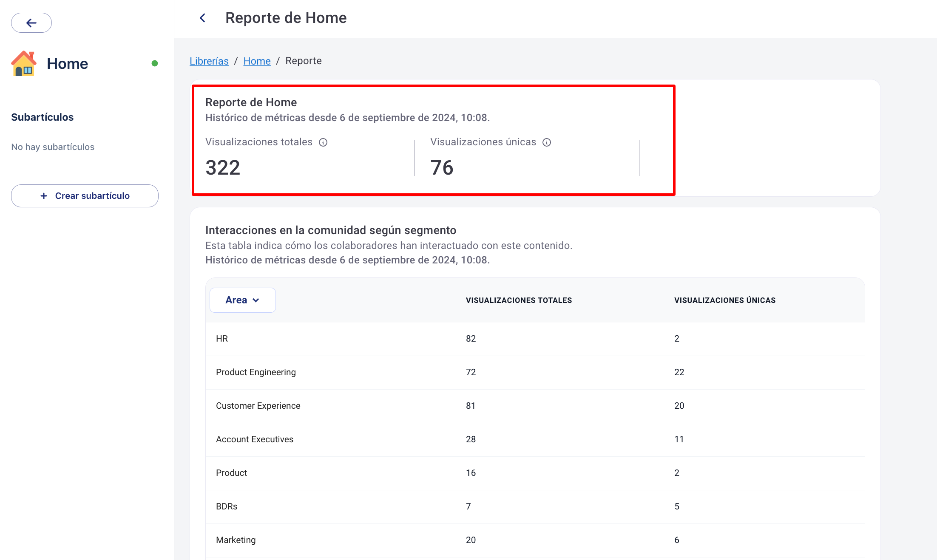The width and height of the screenshot is (937, 560).
Task: Open Librerías breadcrumb link
Action: point(209,61)
